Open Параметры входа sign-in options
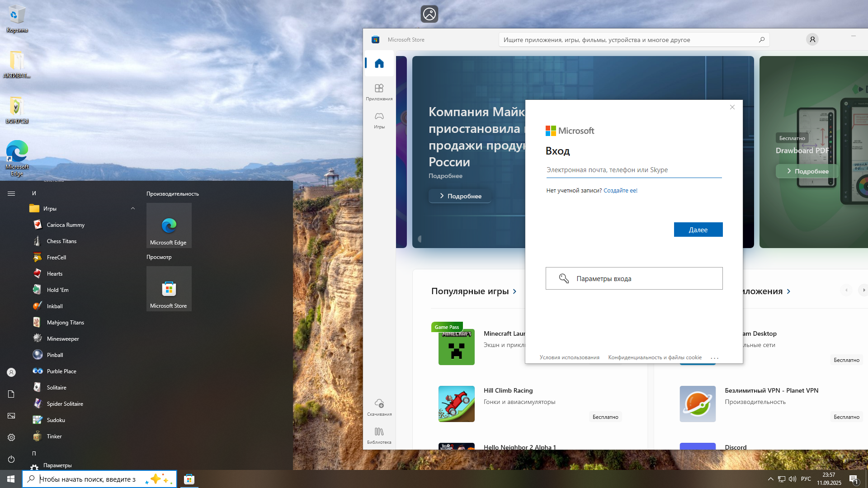Image resolution: width=868 pixels, height=488 pixels. click(634, 278)
